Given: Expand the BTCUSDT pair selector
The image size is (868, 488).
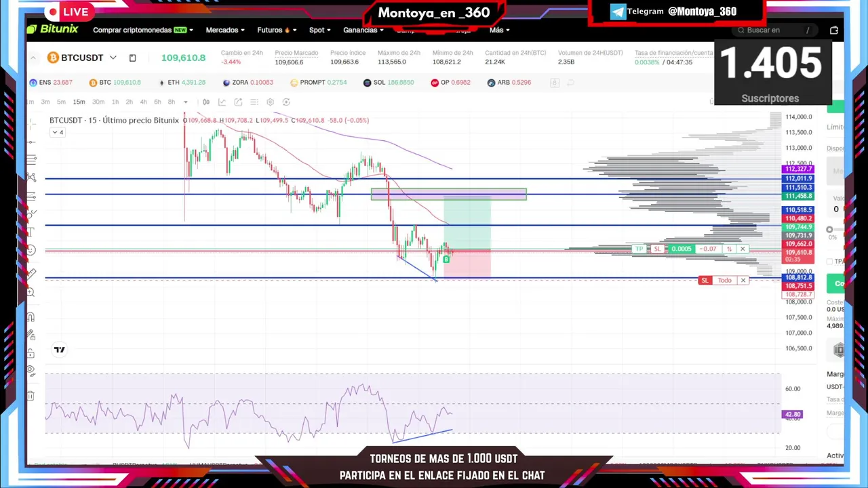Looking at the screenshot, I should point(113,58).
